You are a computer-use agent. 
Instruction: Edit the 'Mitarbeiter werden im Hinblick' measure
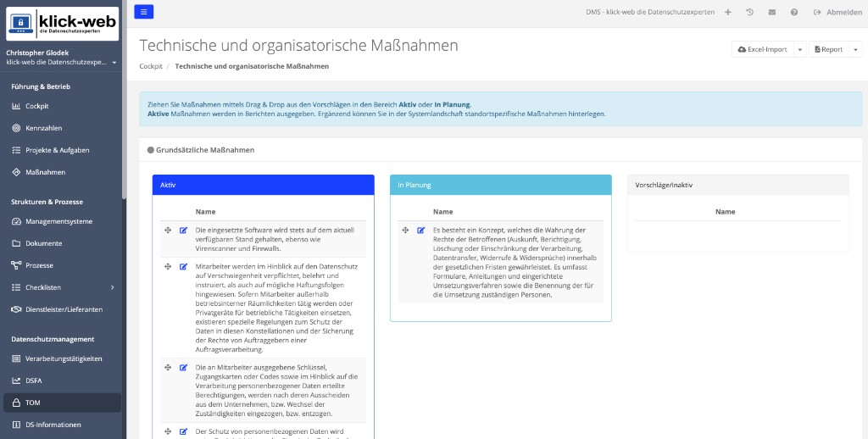183,267
